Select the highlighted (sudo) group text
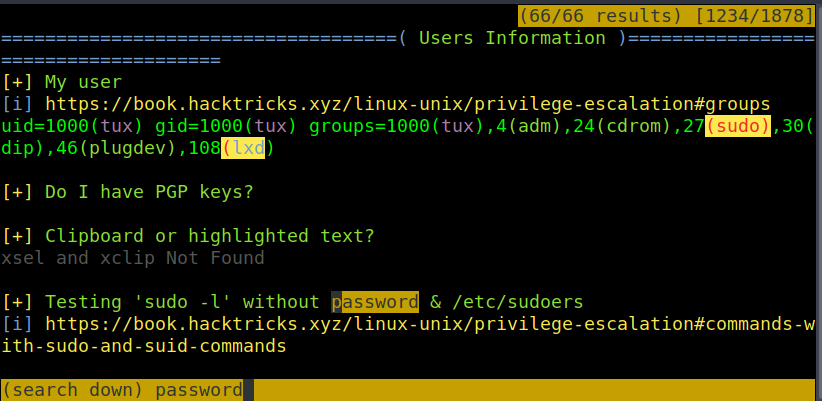Image resolution: width=822 pixels, height=401 pixels. point(738,126)
